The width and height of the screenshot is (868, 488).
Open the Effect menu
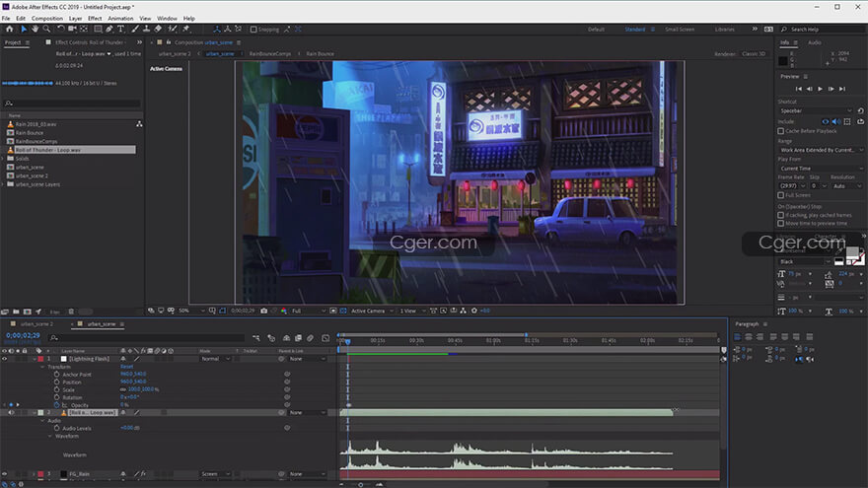(x=95, y=19)
